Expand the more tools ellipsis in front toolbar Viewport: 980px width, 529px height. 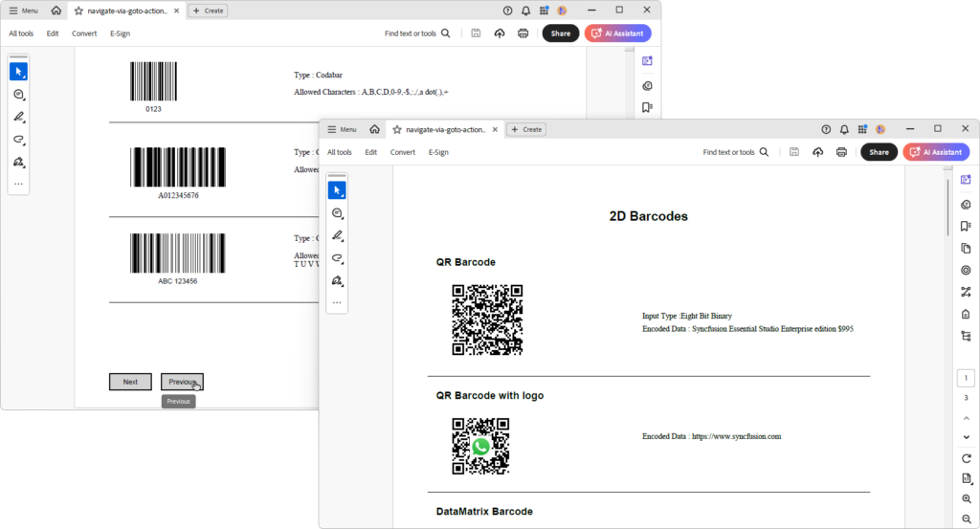click(337, 302)
